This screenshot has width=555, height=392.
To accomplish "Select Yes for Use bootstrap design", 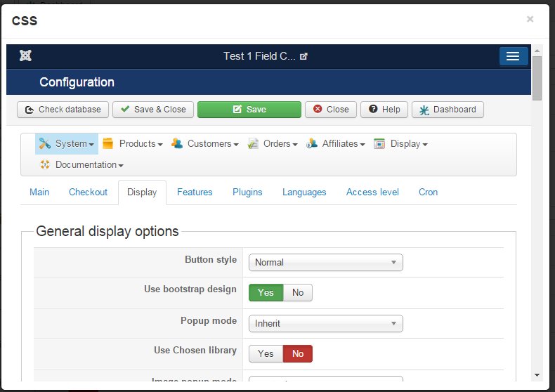I will 266,292.
